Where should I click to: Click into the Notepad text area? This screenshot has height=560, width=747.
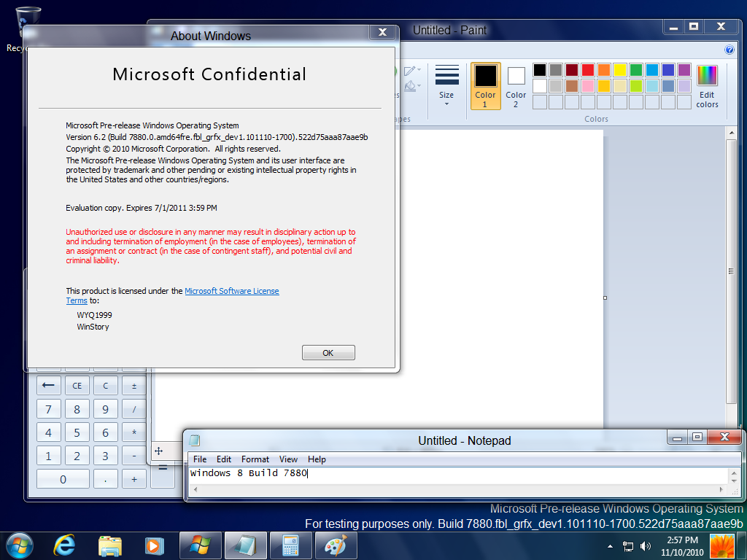point(458,475)
